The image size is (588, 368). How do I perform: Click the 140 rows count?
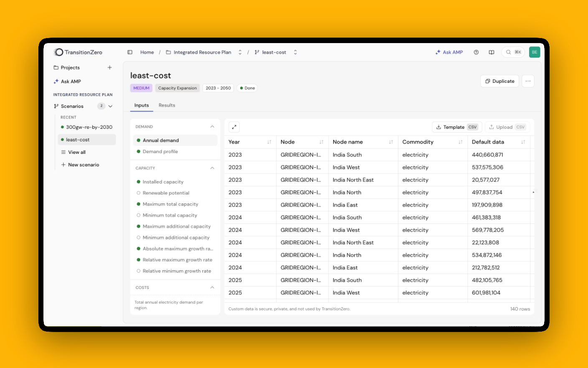pyautogui.click(x=520, y=309)
